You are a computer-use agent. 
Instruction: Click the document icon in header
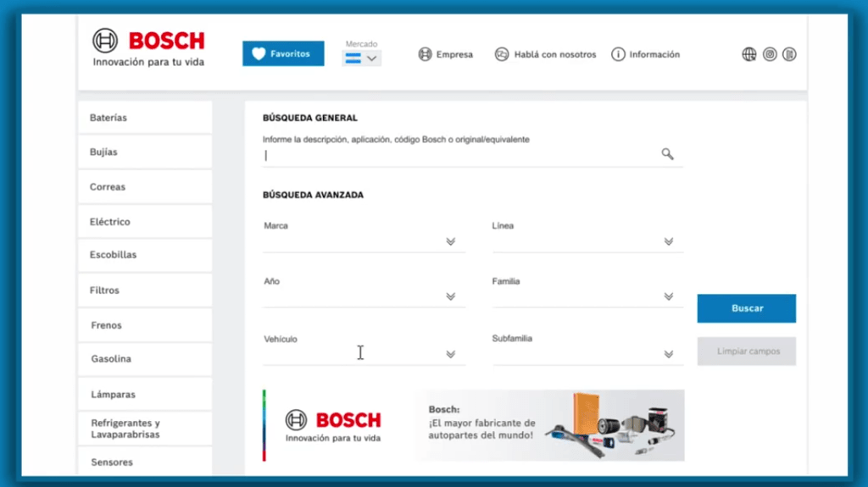789,54
